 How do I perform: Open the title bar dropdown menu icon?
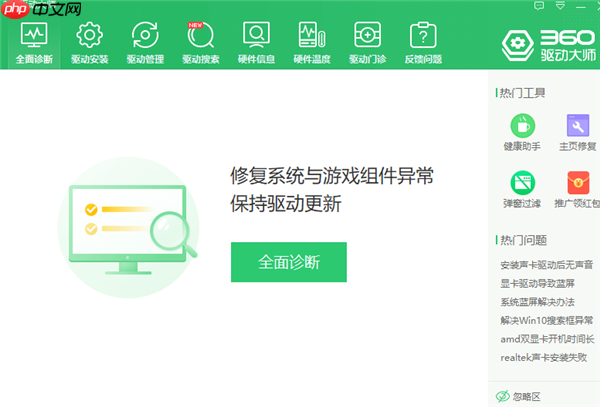point(560,6)
